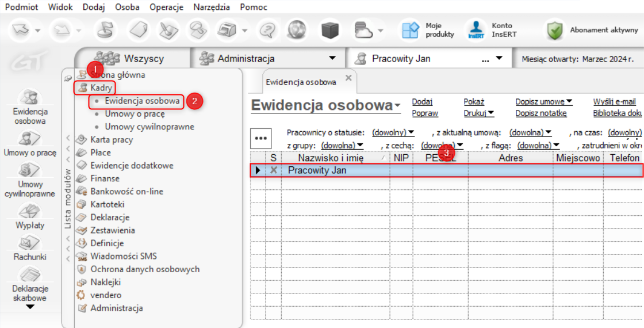Open the Dopisz umowę dropdown
This screenshot has width=644, height=328.
click(x=544, y=102)
